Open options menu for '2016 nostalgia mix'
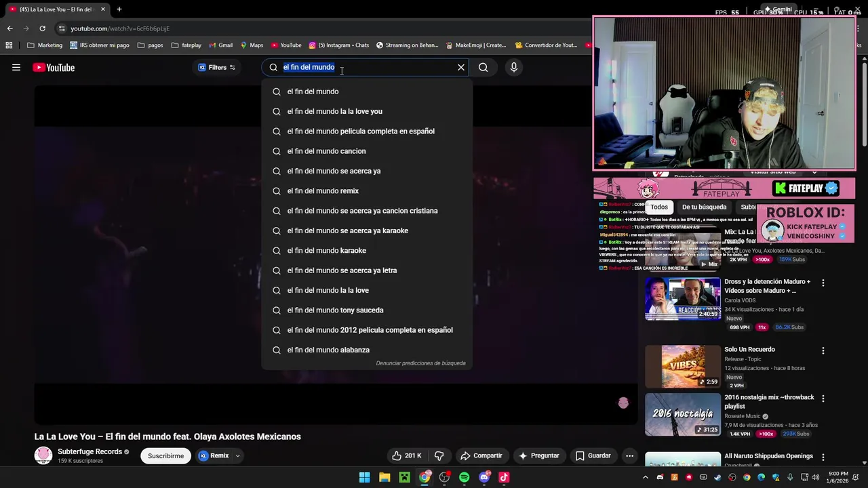 click(823, 399)
